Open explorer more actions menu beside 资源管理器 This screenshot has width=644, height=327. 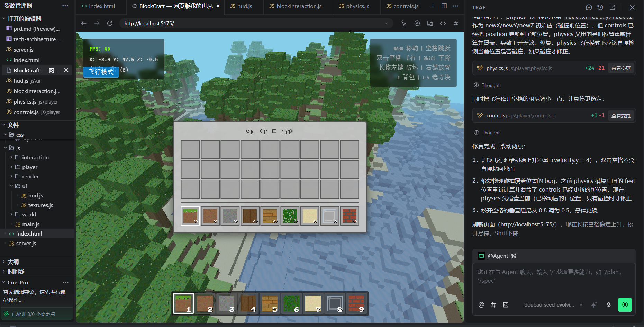tap(65, 6)
